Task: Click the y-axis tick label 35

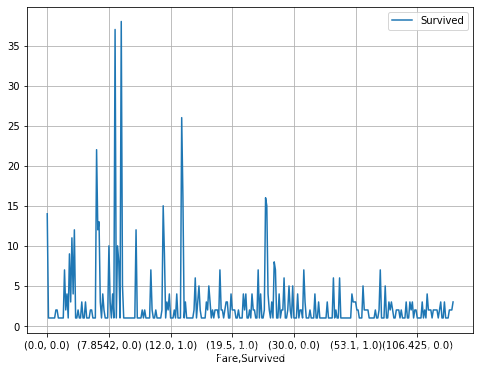Action: click(x=14, y=46)
